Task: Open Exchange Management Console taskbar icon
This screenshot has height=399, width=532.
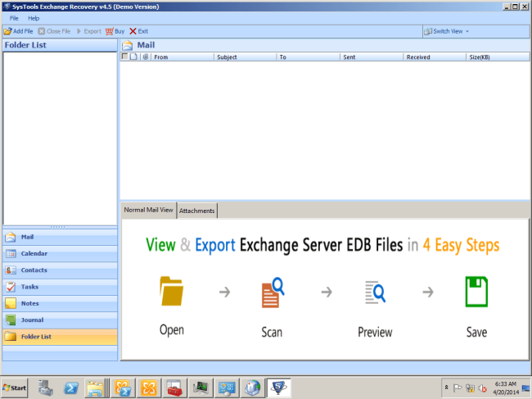Action: [x=149, y=388]
